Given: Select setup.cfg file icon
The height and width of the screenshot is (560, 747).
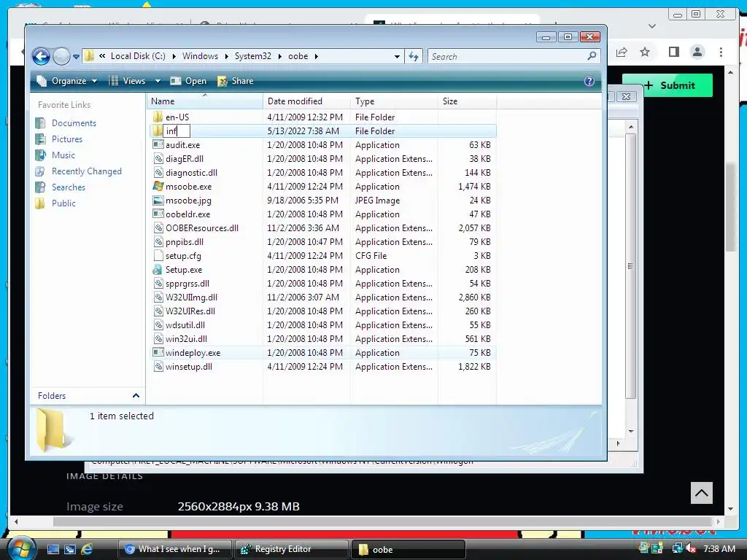Looking at the screenshot, I should pos(158,256).
